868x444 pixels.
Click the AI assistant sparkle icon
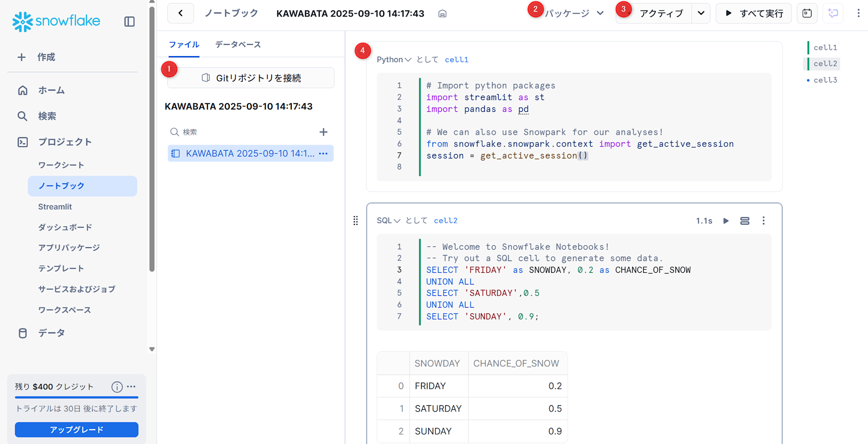point(833,13)
